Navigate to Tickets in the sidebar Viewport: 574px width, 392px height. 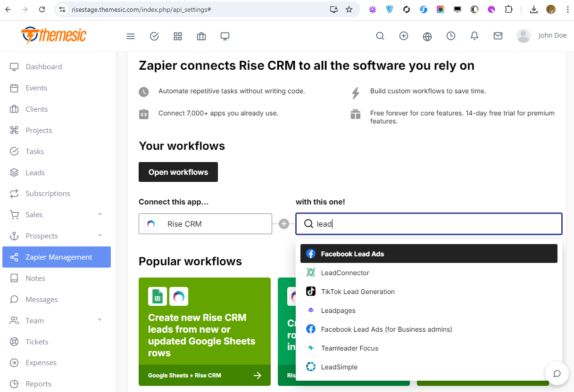click(36, 342)
